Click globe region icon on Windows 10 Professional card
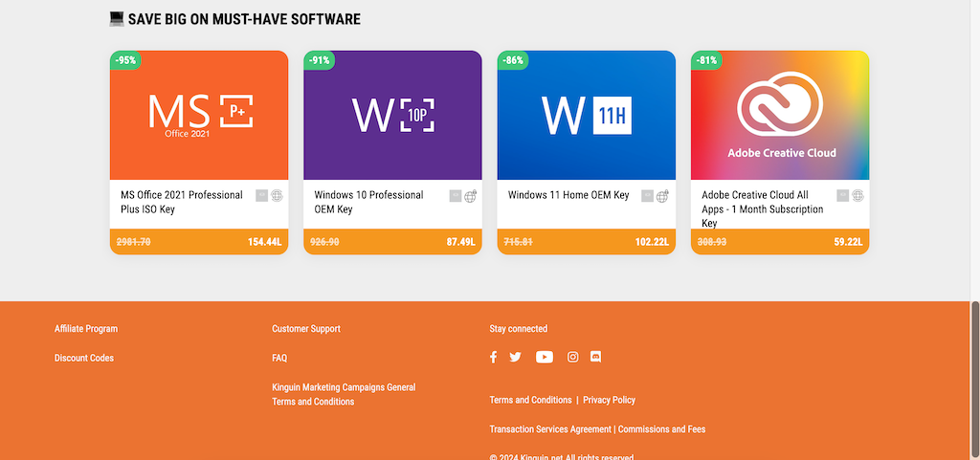The width and height of the screenshot is (980, 460). (471, 196)
